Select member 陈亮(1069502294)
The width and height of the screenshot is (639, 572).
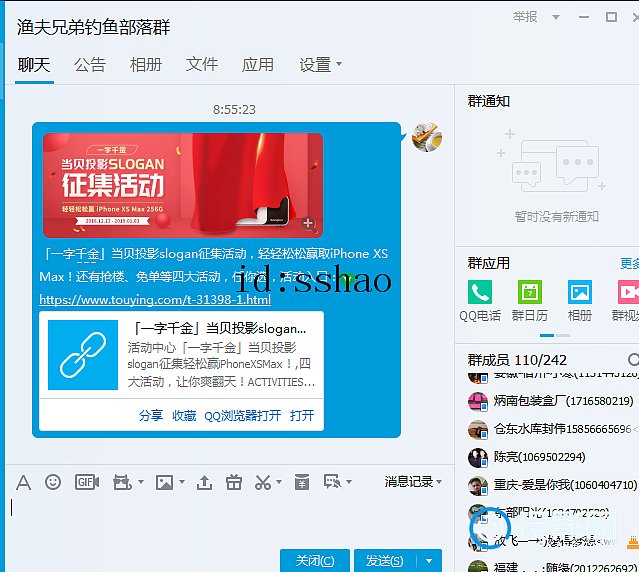553,457
